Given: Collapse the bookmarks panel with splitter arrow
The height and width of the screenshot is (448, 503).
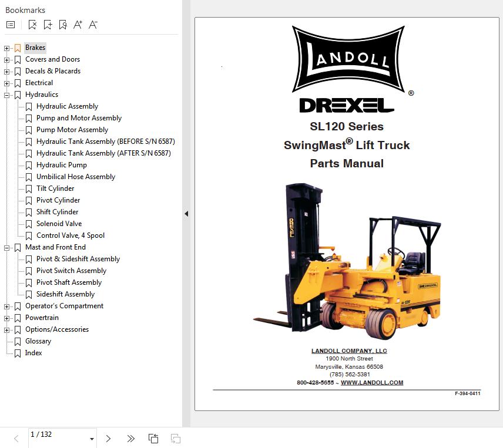Looking at the screenshot, I should (x=186, y=214).
